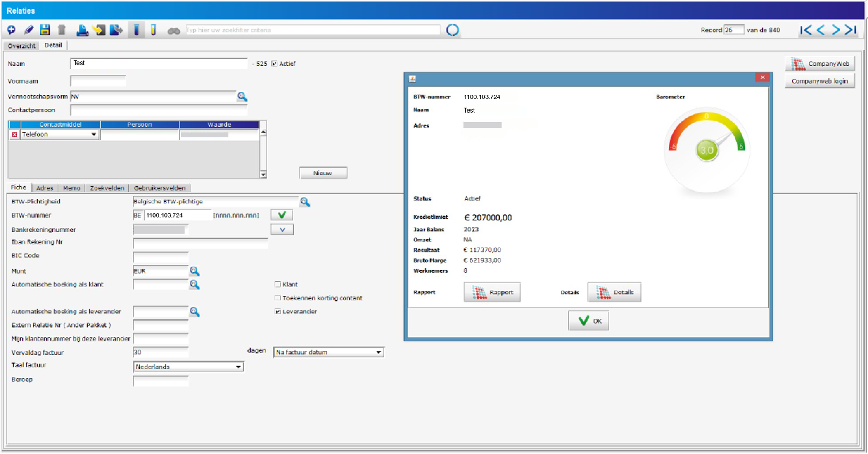Save record with the floppy disk icon
Viewport: 868px width, 454px height.
(x=45, y=30)
